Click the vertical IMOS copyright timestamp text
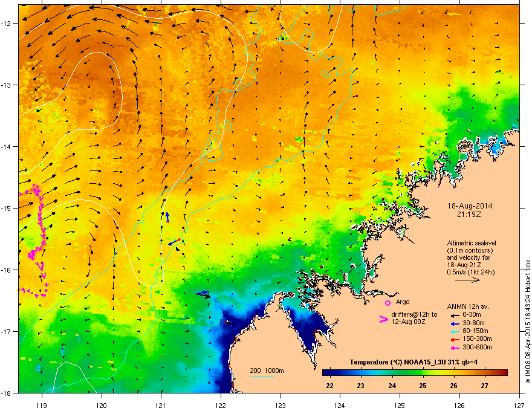This screenshot has height=411, width=532. 528,322
